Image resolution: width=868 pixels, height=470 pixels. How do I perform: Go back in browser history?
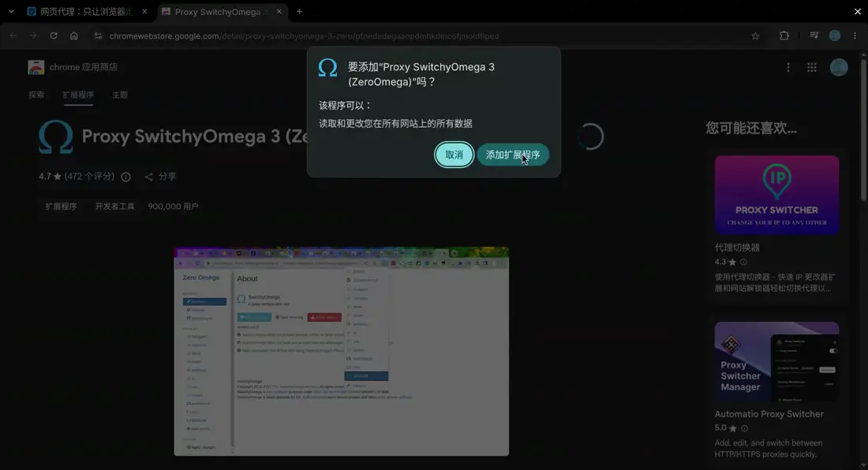pos(13,36)
